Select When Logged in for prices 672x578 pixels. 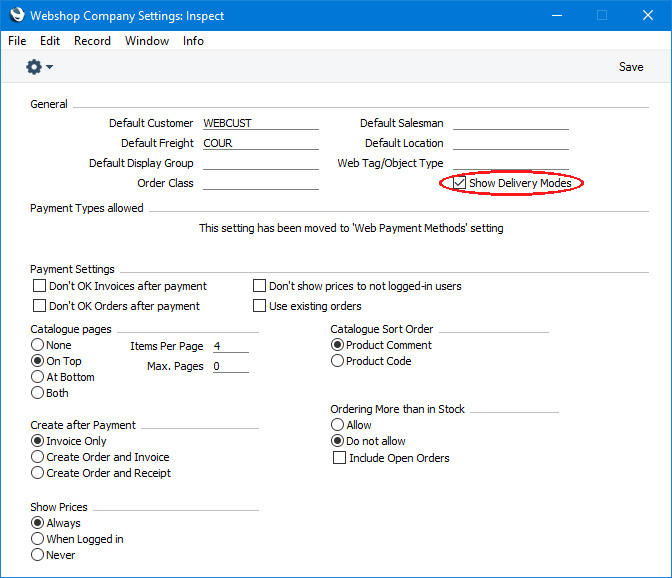click(38, 539)
